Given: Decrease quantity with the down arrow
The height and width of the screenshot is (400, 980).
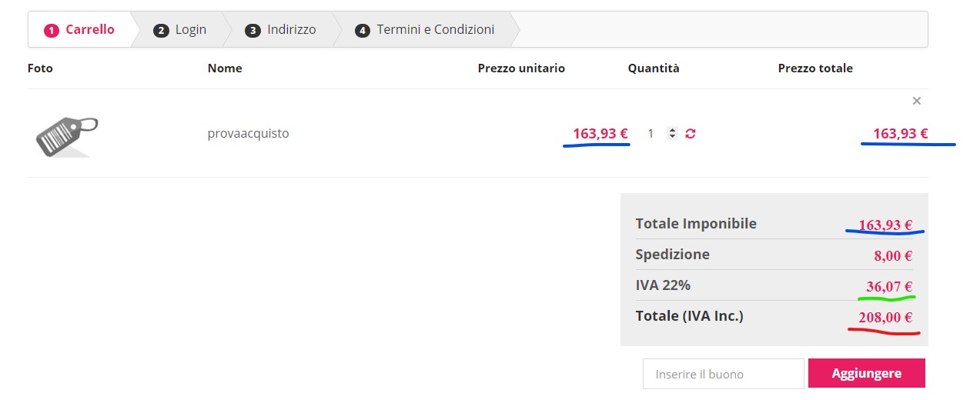Looking at the screenshot, I should (673, 137).
